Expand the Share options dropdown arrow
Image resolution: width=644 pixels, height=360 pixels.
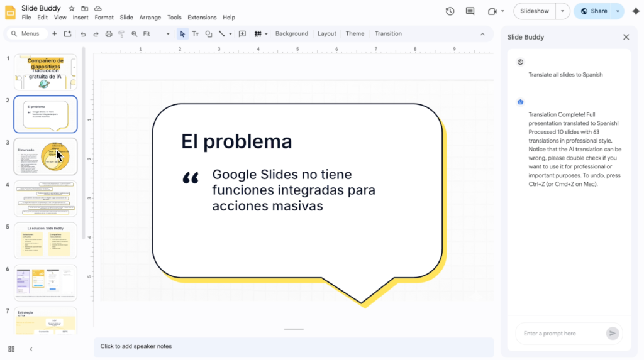618,11
